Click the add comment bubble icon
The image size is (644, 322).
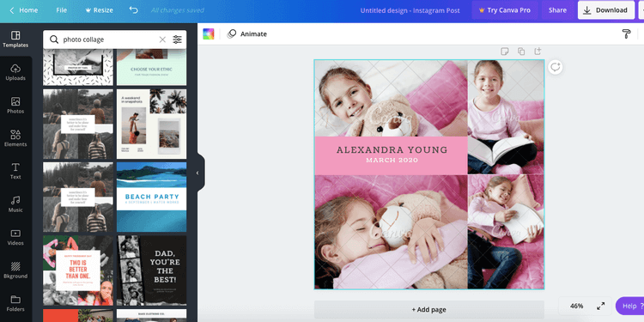[556, 67]
